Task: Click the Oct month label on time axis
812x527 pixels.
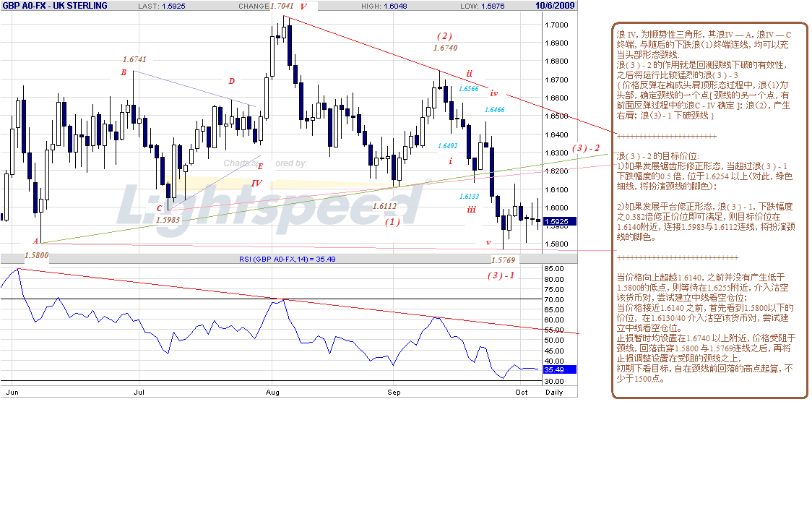Action: [522, 393]
